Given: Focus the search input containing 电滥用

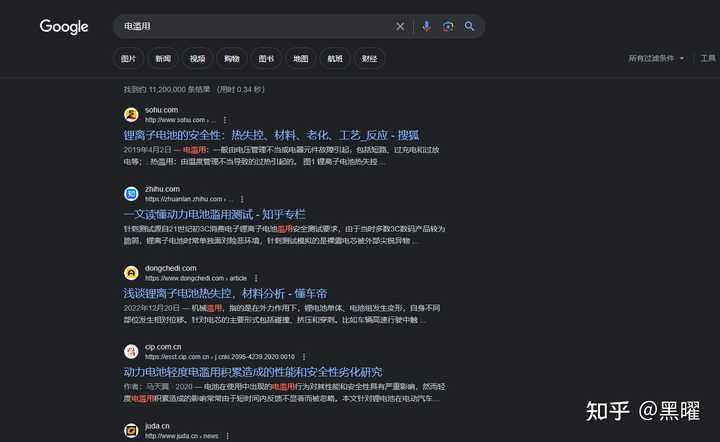Looking at the screenshot, I should tap(255, 26).
